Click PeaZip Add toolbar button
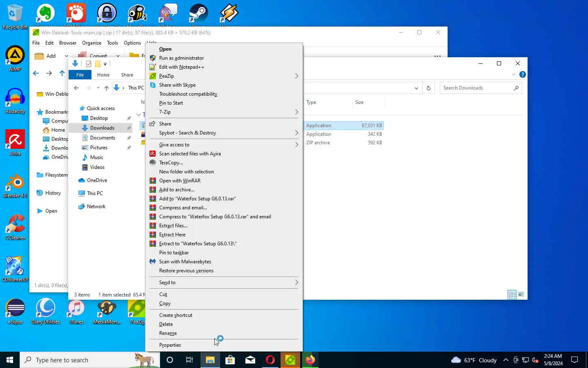The width and height of the screenshot is (588, 368). (46, 56)
